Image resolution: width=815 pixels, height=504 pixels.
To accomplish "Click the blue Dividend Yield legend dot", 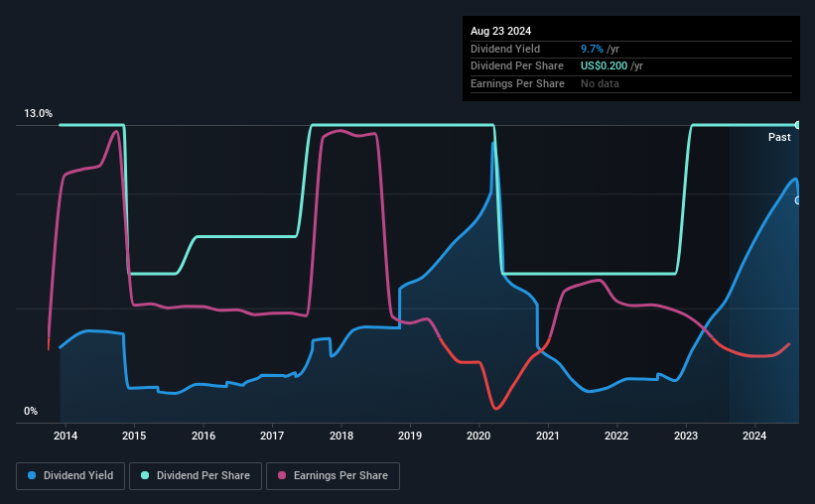I will [x=32, y=475].
